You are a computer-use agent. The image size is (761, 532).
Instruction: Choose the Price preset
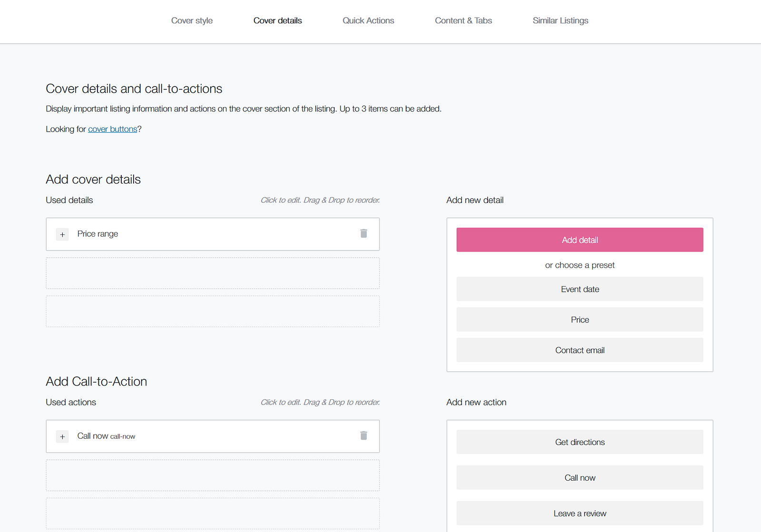(x=580, y=319)
